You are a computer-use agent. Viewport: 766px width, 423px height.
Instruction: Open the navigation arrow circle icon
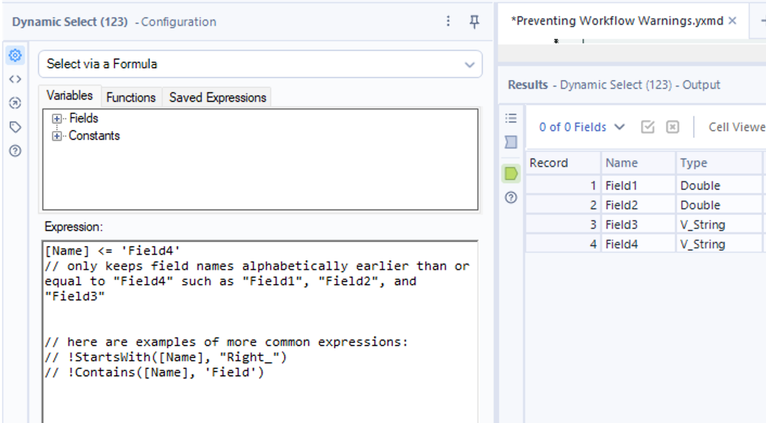tap(15, 103)
